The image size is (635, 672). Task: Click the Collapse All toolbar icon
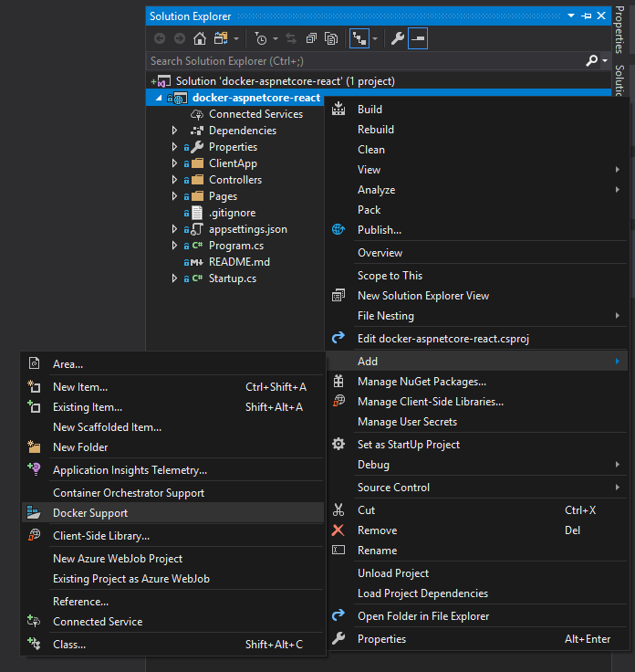311,38
